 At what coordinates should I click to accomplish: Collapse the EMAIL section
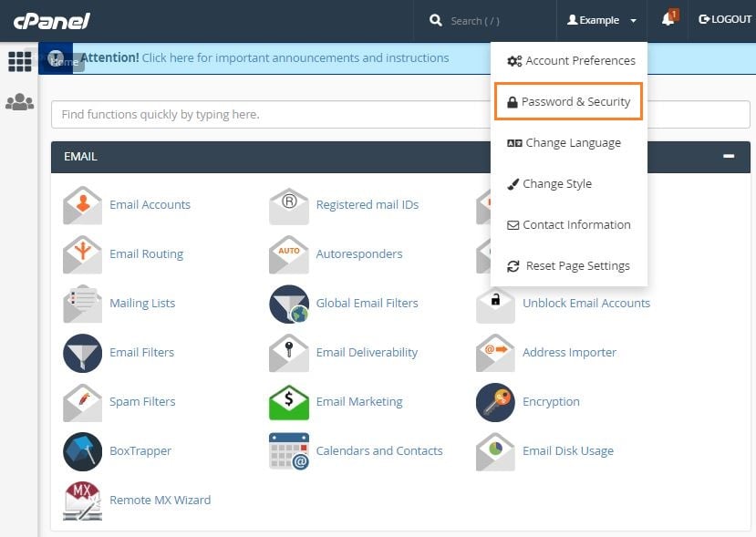pos(728,156)
